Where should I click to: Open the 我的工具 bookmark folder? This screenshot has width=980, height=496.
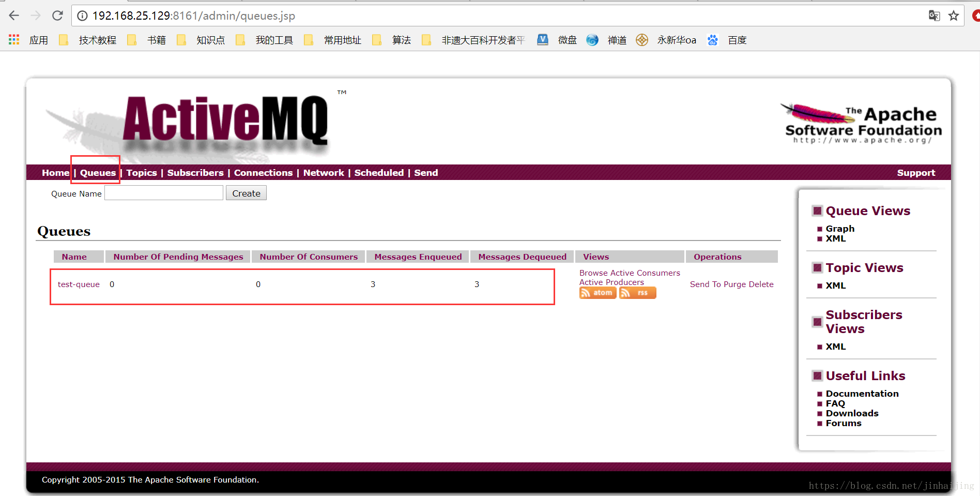(x=264, y=40)
